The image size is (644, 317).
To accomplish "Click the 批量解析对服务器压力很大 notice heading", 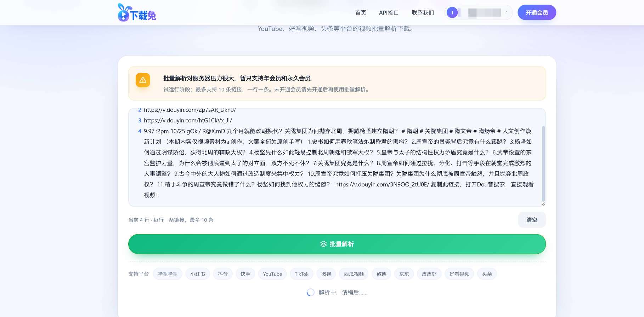I will coord(237,78).
